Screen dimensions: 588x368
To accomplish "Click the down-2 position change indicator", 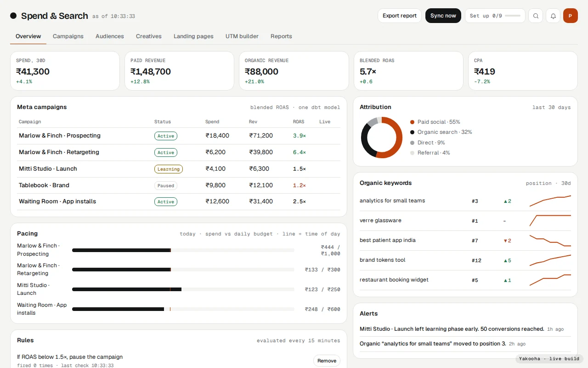I will coord(507,241).
